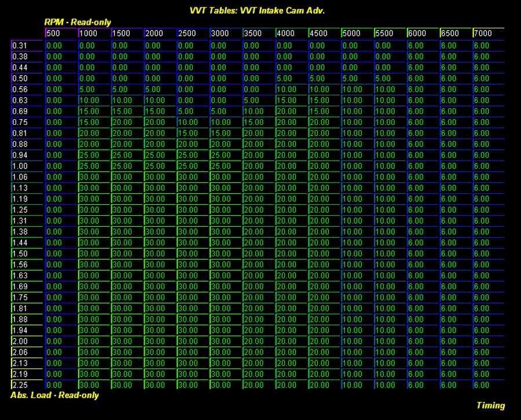521x420 pixels.
Task: Click the 7000 RPM column header
Action: [x=488, y=34]
